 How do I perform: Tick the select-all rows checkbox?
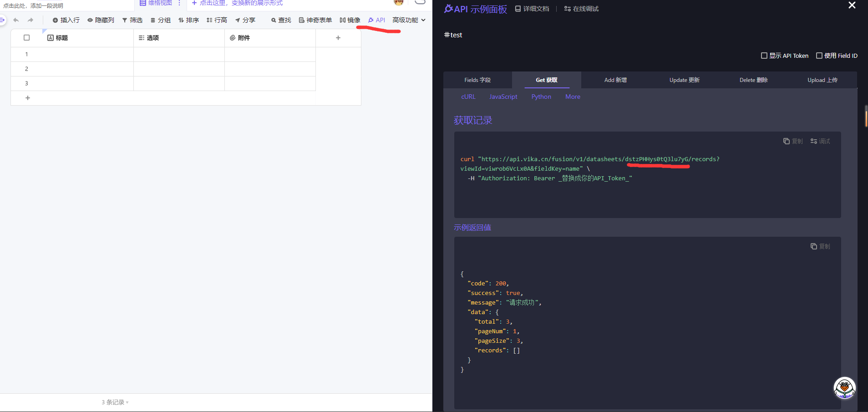coord(27,38)
